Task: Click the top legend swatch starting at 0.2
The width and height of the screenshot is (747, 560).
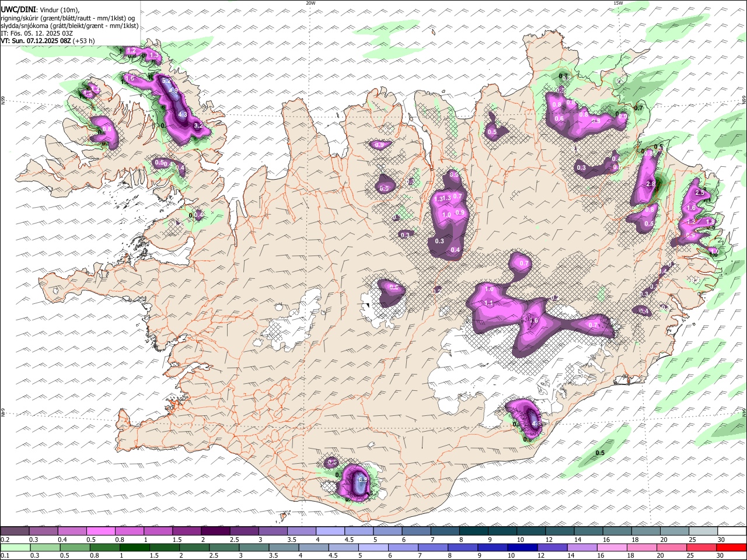Action: click(15, 531)
